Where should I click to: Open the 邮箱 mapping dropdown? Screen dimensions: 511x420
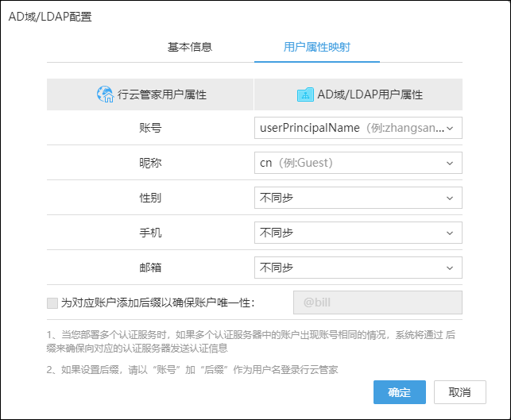coord(358,268)
